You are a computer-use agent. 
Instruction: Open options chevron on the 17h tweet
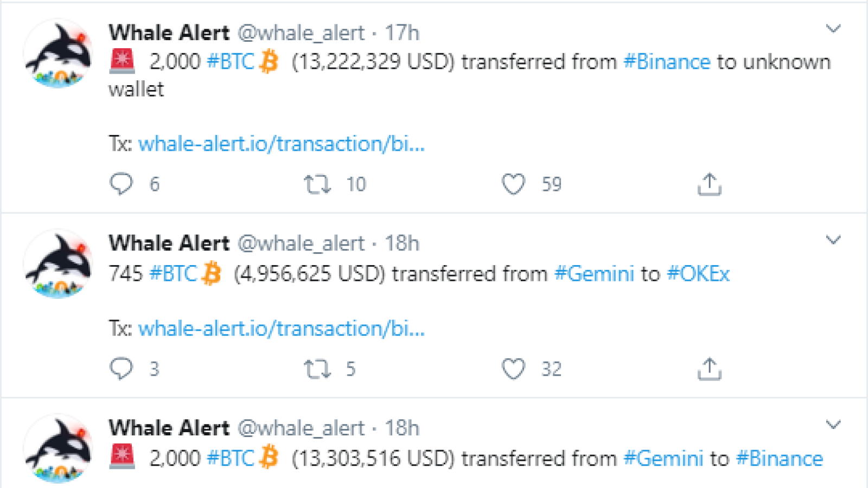click(x=833, y=28)
